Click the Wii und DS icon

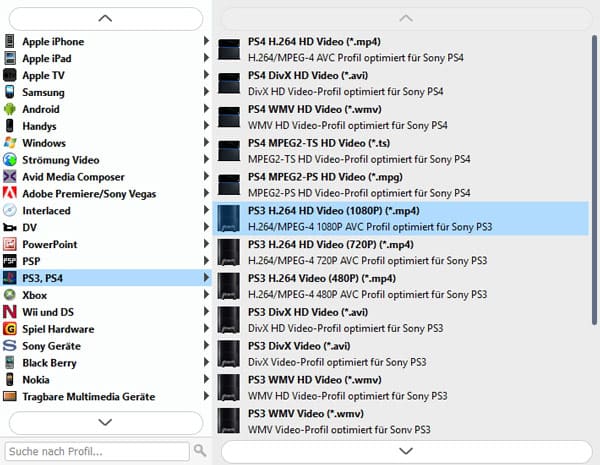[x=10, y=312]
